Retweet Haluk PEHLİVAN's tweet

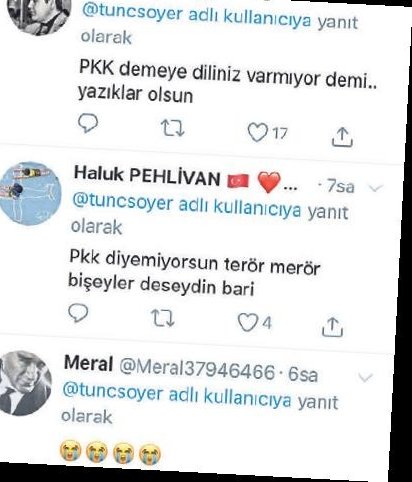coord(163,318)
